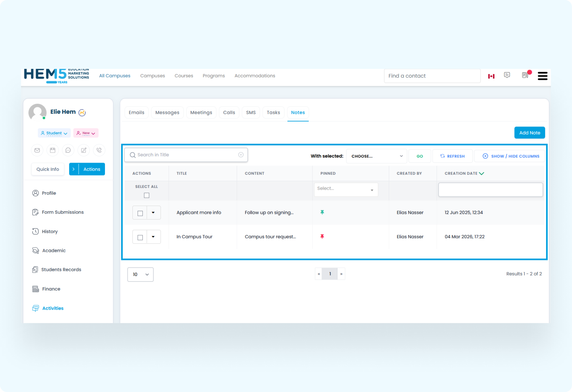This screenshot has height=392, width=572.
Task: Switch to the Tasks tab
Action: [x=273, y=113]
